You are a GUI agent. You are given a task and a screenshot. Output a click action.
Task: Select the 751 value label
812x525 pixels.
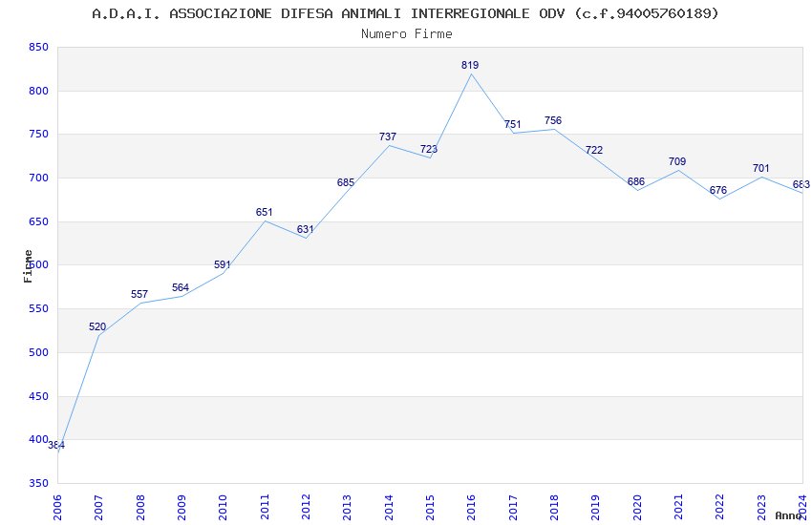click(x=513, y=125)
